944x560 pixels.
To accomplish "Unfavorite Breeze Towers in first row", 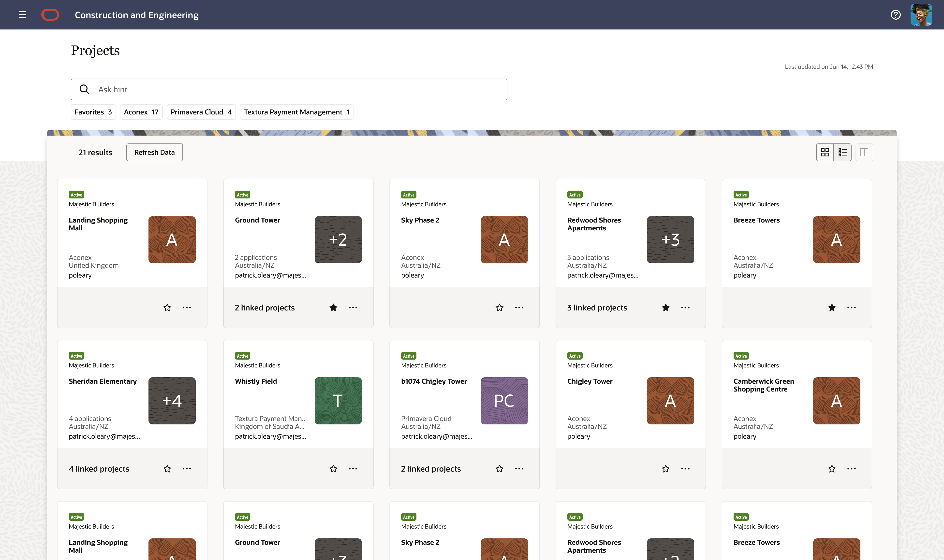I will pyautogui.click(x=832, y=308).
